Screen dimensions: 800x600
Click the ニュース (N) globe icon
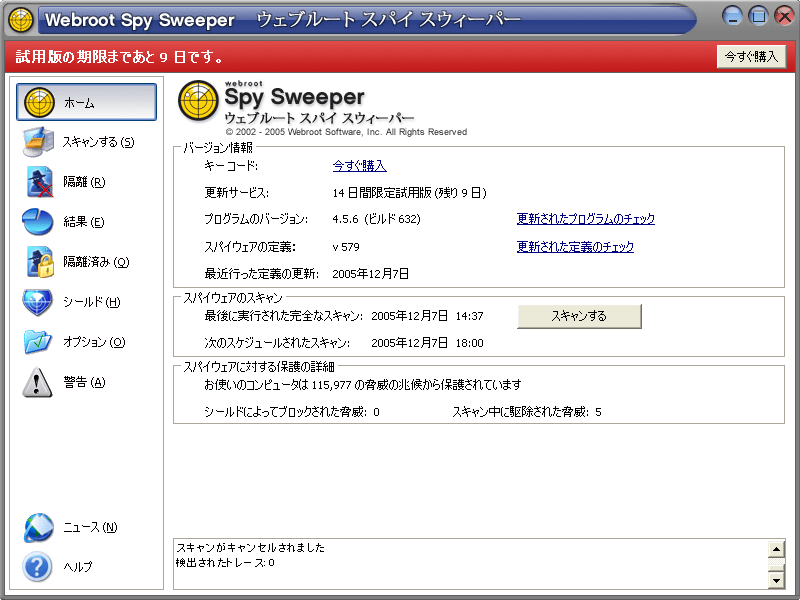pyautogui.click(x=38, y=527)
